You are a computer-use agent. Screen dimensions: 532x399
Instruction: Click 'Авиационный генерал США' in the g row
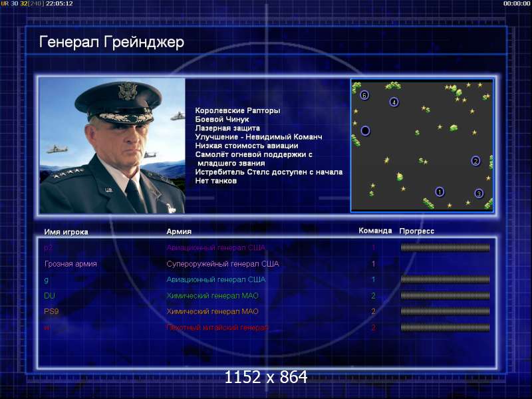point(215,279)
